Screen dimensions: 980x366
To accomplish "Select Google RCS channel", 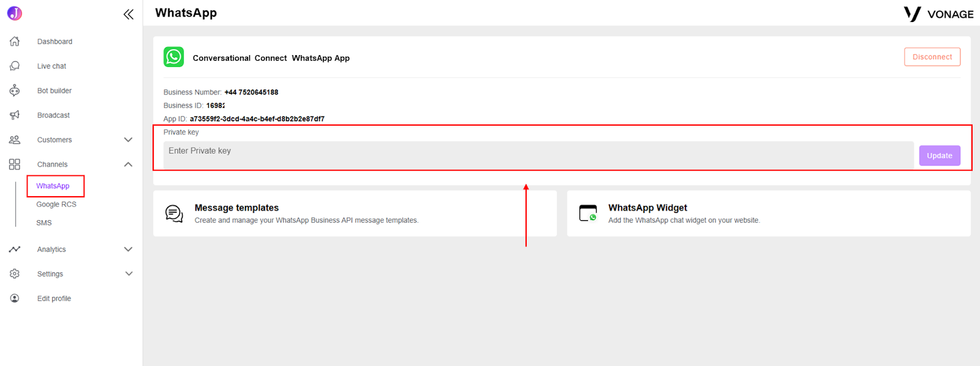I will click(56, 204).
